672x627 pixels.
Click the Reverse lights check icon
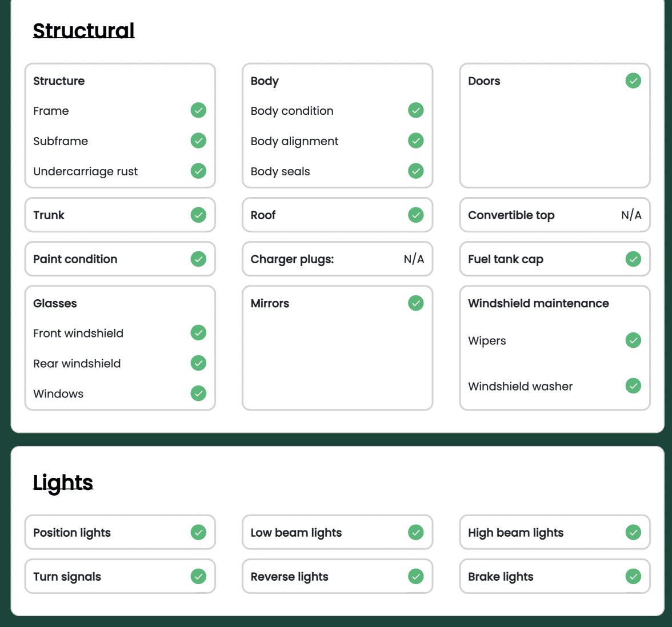416,576
